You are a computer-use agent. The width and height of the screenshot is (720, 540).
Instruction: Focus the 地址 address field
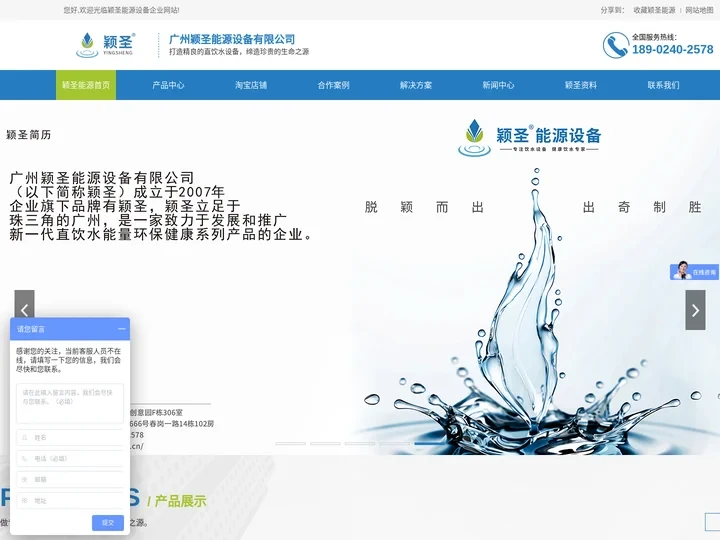coord(70,501)
